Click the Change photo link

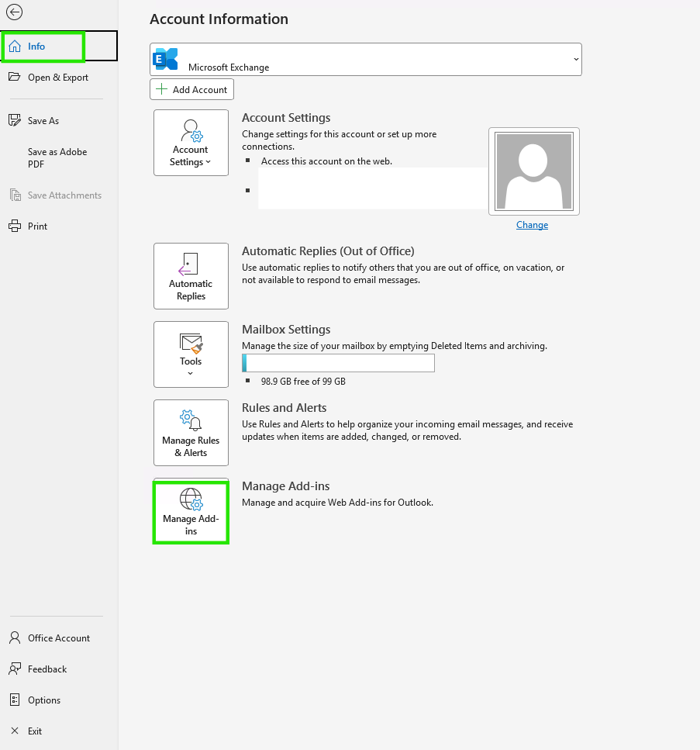click(x=533, y=225)
